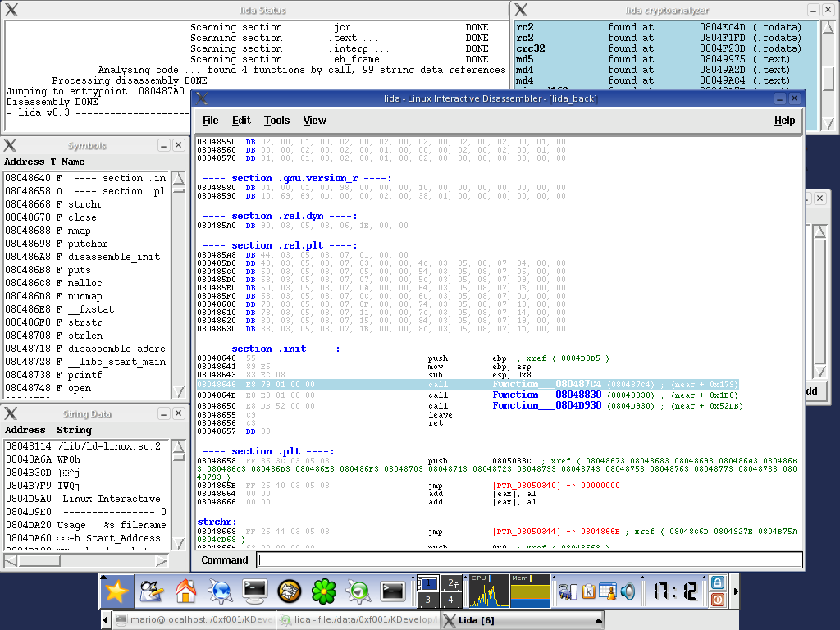Open the Lida [6] grouped taskbar entry
Screen dimensions: 840x630
[x=522, y=620]
